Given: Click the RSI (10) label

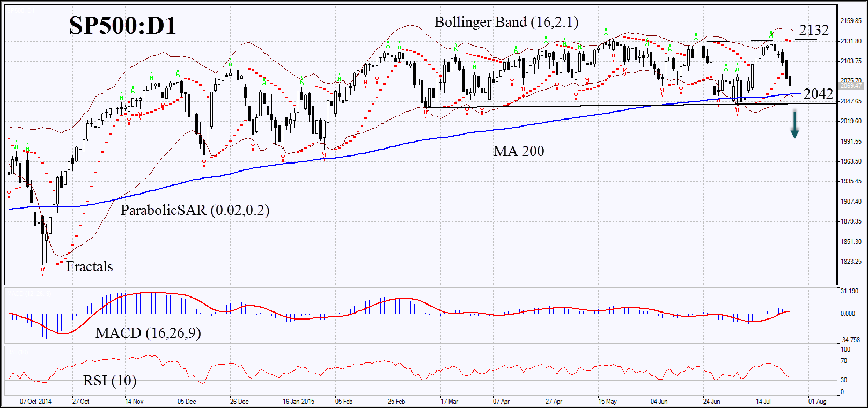Looking at the screenshot, I should [109, 381].
